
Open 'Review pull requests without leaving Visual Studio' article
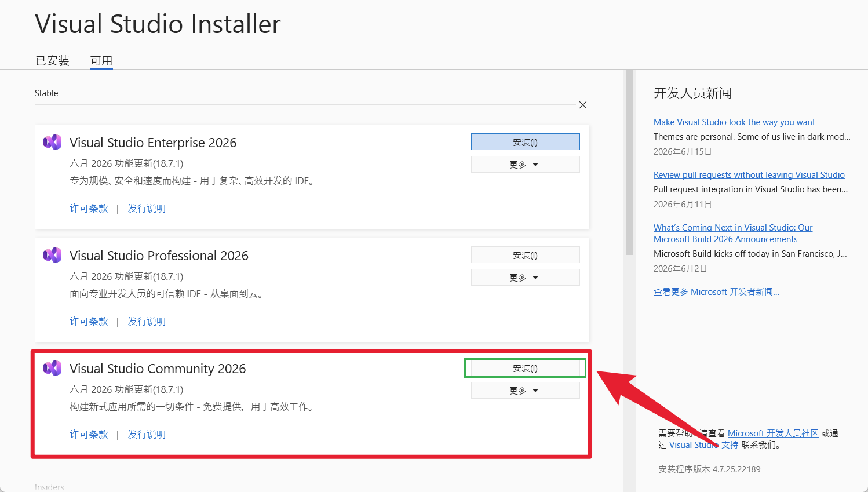[x=749, y=175]
